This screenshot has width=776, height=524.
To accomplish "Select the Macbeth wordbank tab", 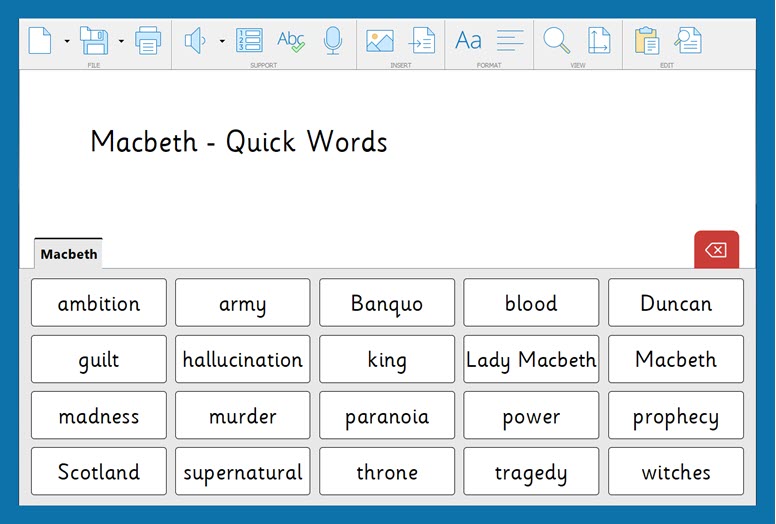I will coord(69,254).
